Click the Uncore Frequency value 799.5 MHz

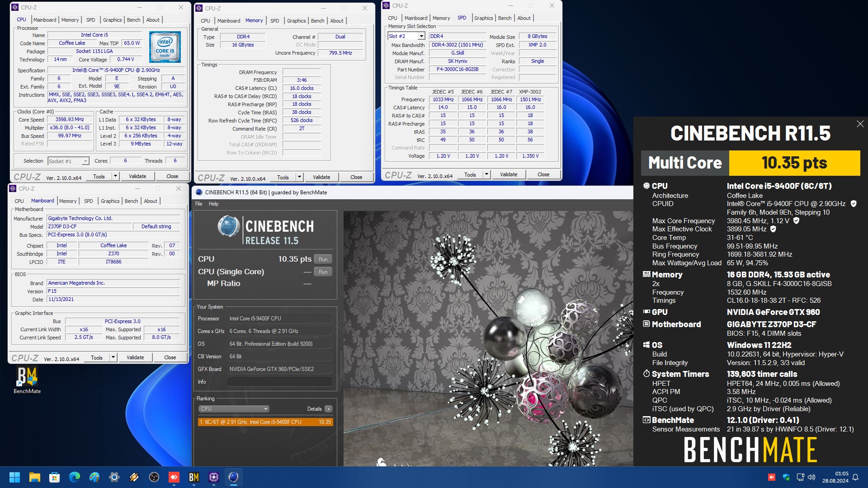340,53
